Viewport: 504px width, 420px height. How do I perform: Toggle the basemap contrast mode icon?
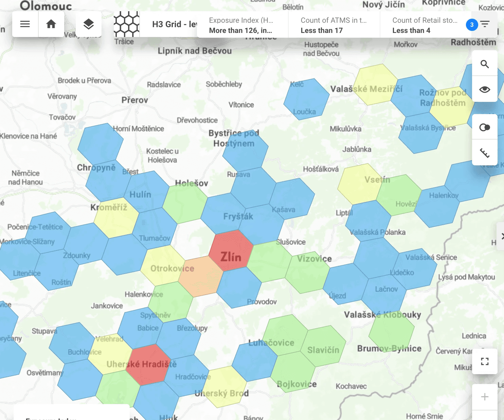pyautogui.click(x=485, y=128)
